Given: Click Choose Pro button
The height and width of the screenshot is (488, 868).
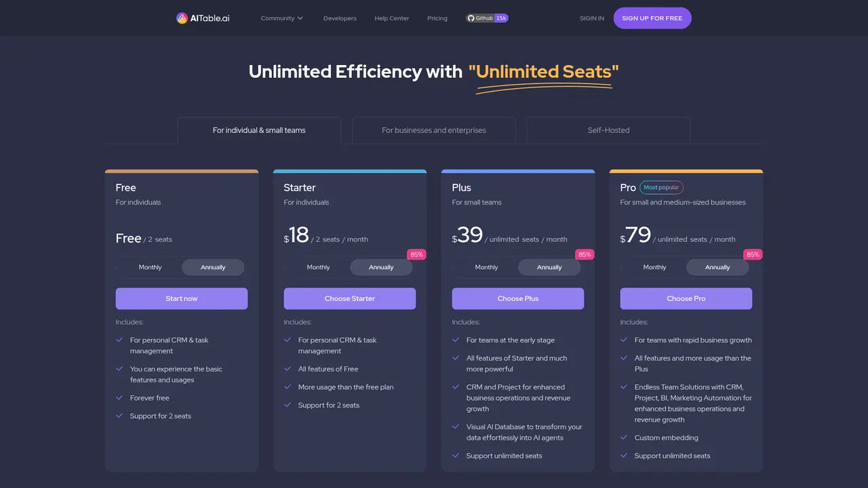Looking at the screenshot, I should 686,298.
